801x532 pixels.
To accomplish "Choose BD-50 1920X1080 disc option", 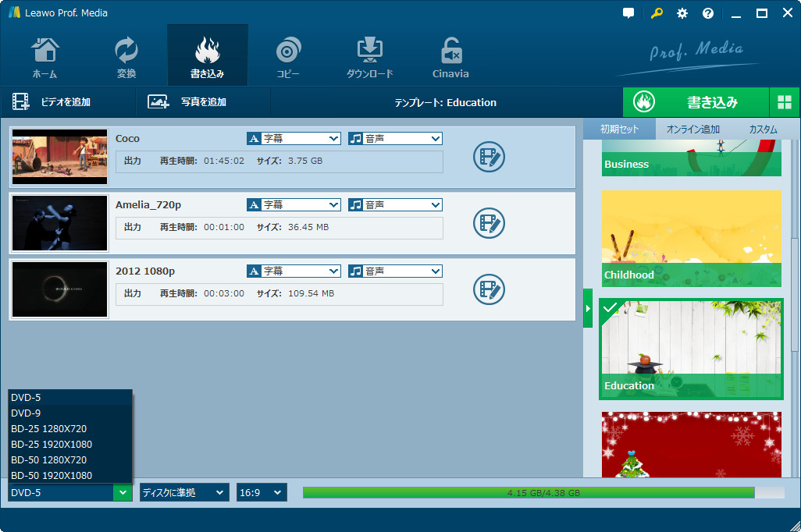I will [x=70, y=475].
